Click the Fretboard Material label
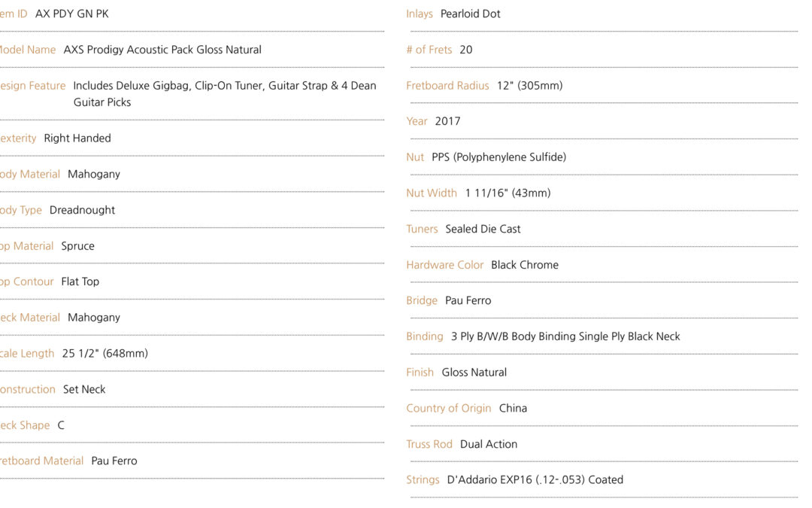The image size is (812, 508). [41, 461]
